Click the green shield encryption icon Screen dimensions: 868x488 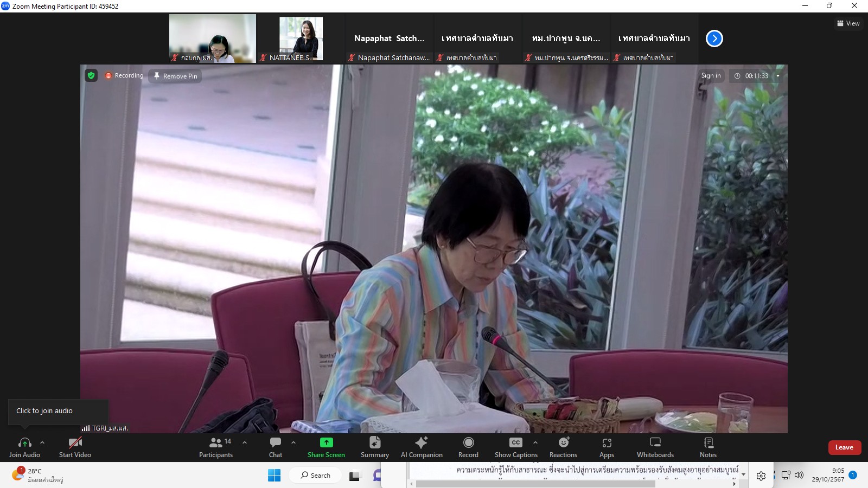(x=91, y=75)
